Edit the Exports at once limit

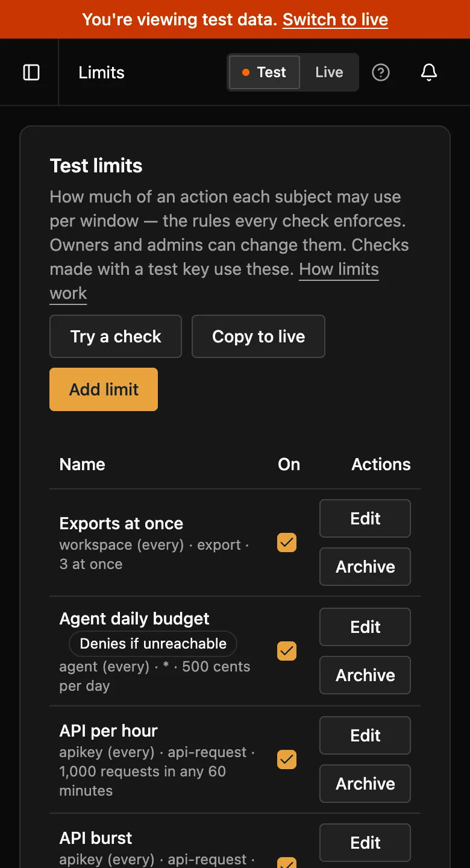[365, 518]
